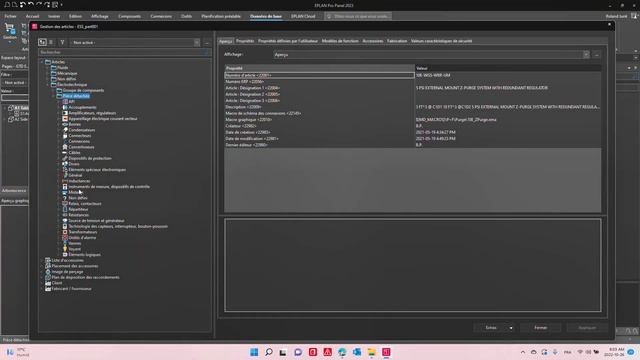Click the Divers category icon

pos(65,164)
